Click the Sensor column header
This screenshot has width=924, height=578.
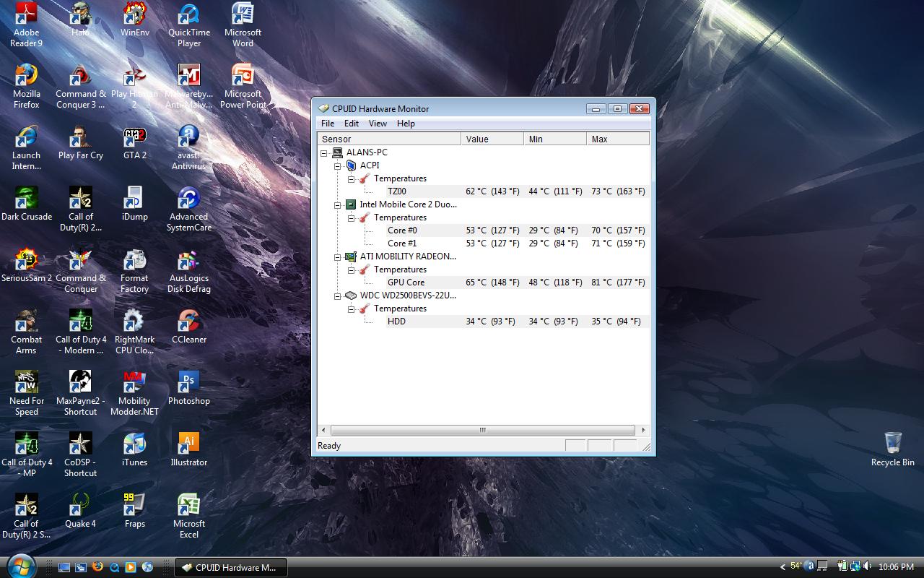(389, 139)
